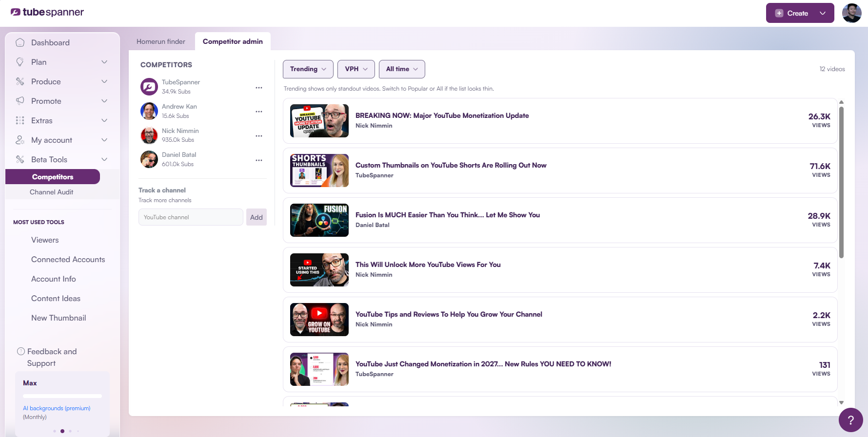Viewport: 868px width, 437px height.
Task: Click the Extras grid icon
Action: point(20,120)
